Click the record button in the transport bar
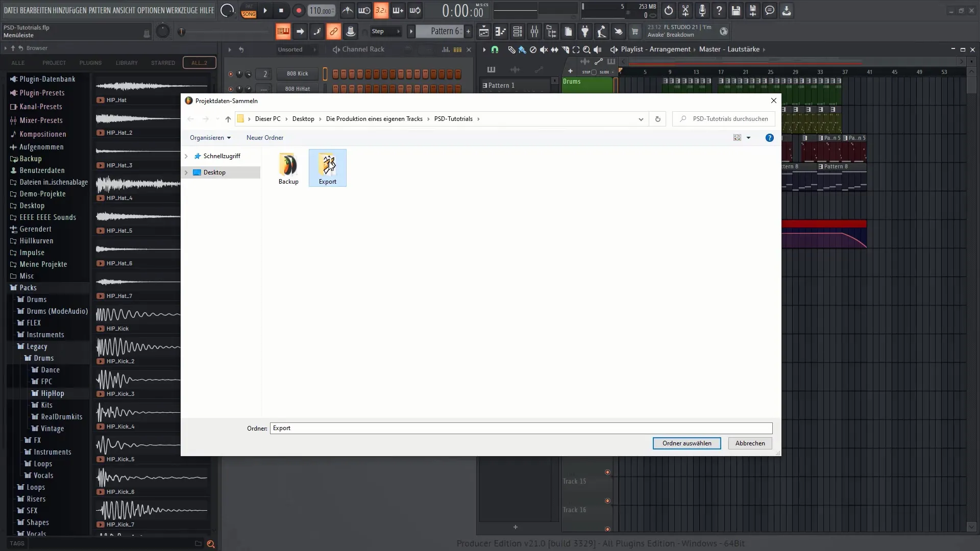Screen dimensions: 980x551 coord(299,10)
